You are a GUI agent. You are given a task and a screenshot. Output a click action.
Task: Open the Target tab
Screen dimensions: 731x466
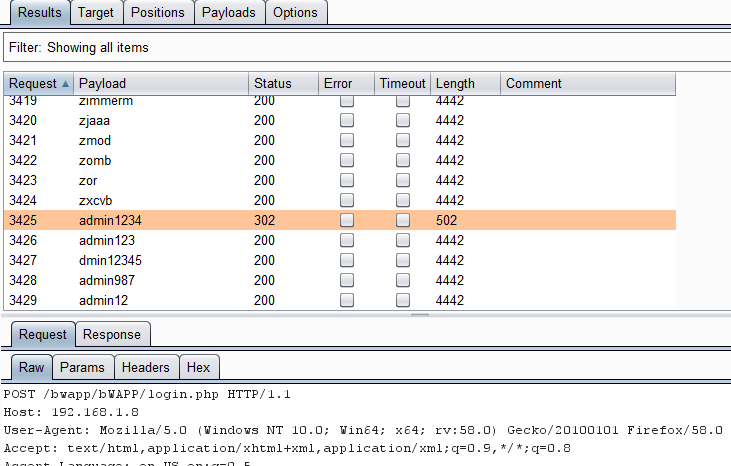pyautogui.click(x=96, y=13)
